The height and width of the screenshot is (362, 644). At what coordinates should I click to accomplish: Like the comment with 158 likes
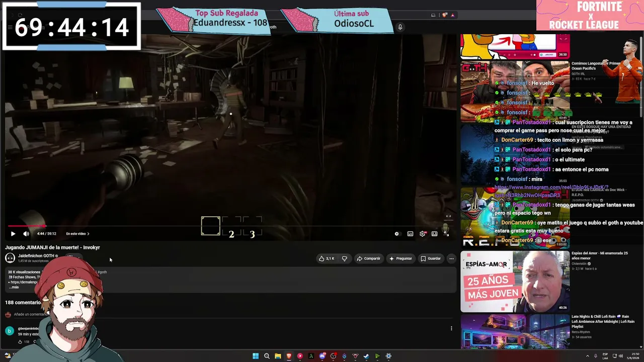pyautogui.click(x=21, y=342)
